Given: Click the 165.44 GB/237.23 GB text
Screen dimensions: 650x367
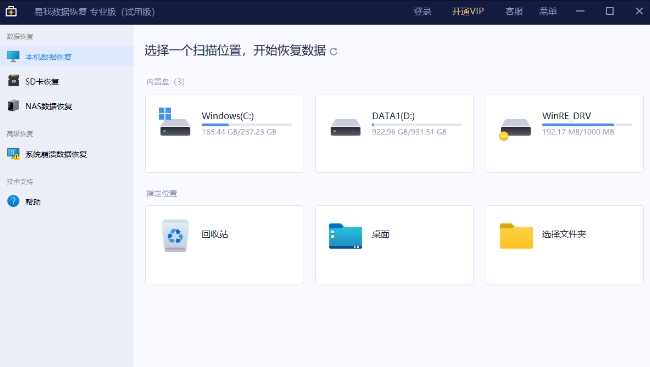Looking at the screenshot, I should 239,132.
